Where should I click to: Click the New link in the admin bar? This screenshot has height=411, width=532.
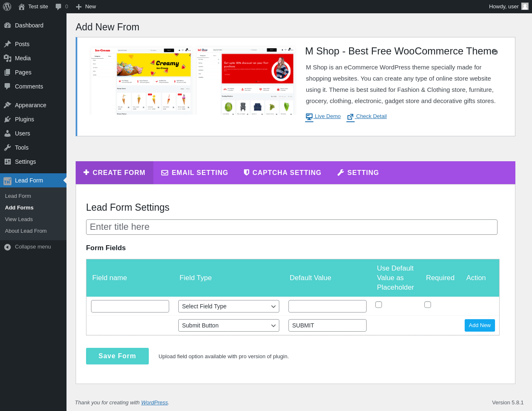(x=91, y=7)
